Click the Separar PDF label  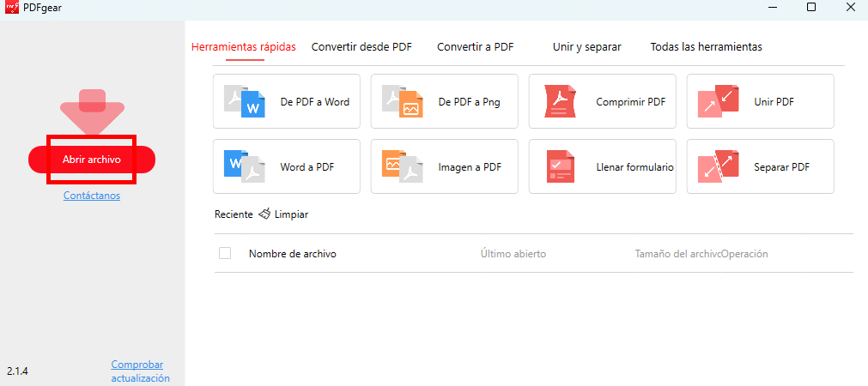pyautogui.click(x=781, y=167)
